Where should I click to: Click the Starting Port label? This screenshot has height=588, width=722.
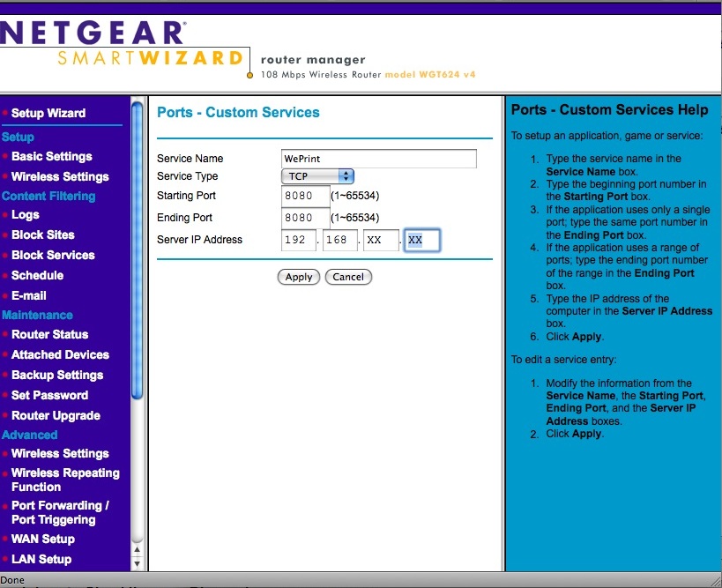186,196
